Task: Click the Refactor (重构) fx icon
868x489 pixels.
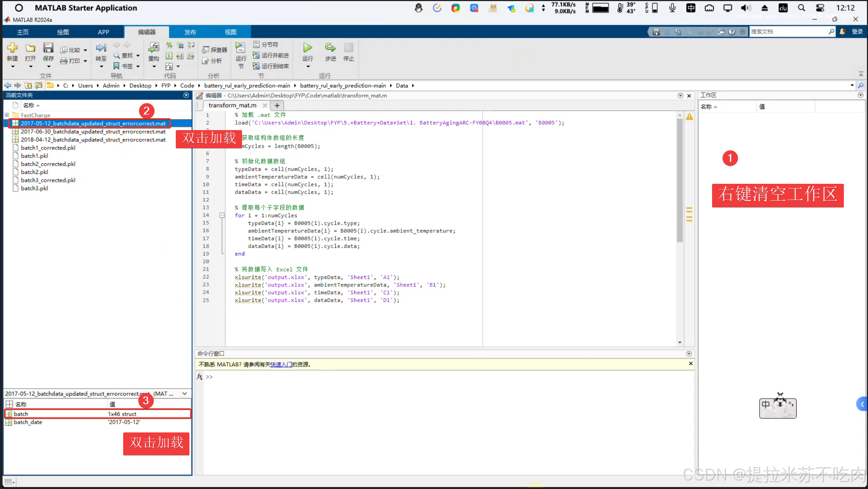Action: [154, 47]
